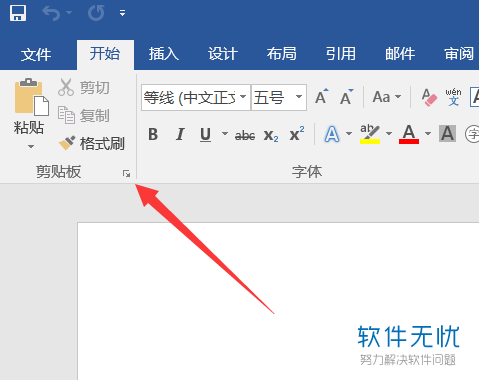The width and height of the screenshot is (479, 380).
Task: Click the Clear Formatting eraser icon
Action: (x=429, y=97)
